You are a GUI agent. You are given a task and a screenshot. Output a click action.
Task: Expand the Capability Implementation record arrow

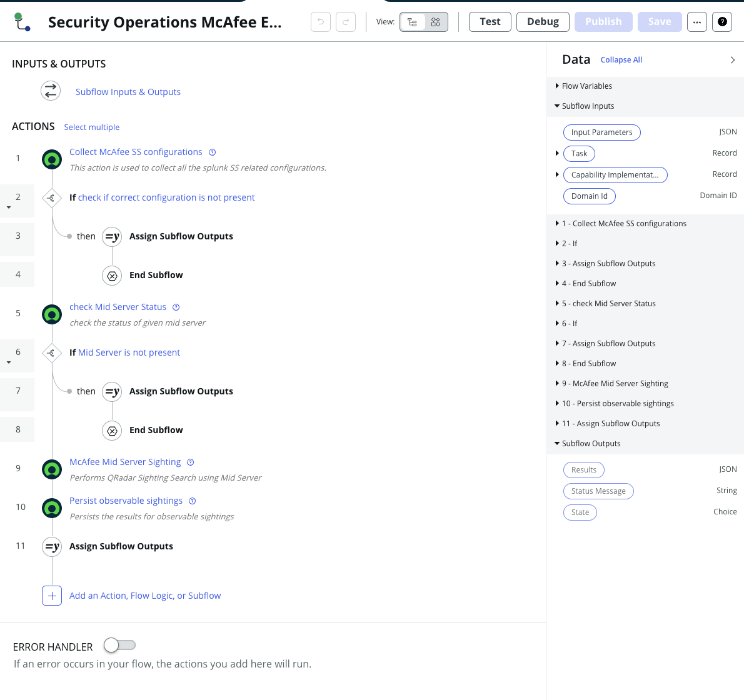coord(557,174)
